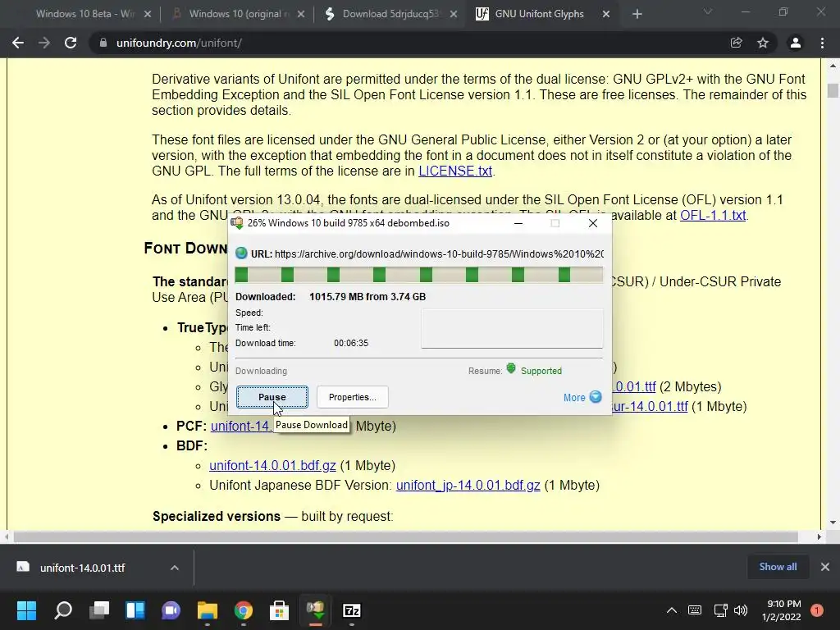840x630 pixels.
Task: Close the download dialog window
Action: click(x=592, y=223)
